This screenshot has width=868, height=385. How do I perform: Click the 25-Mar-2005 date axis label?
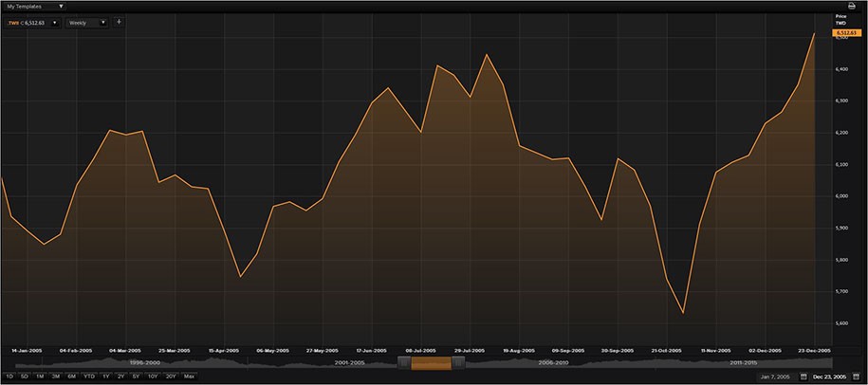click(x=175, y=351)
